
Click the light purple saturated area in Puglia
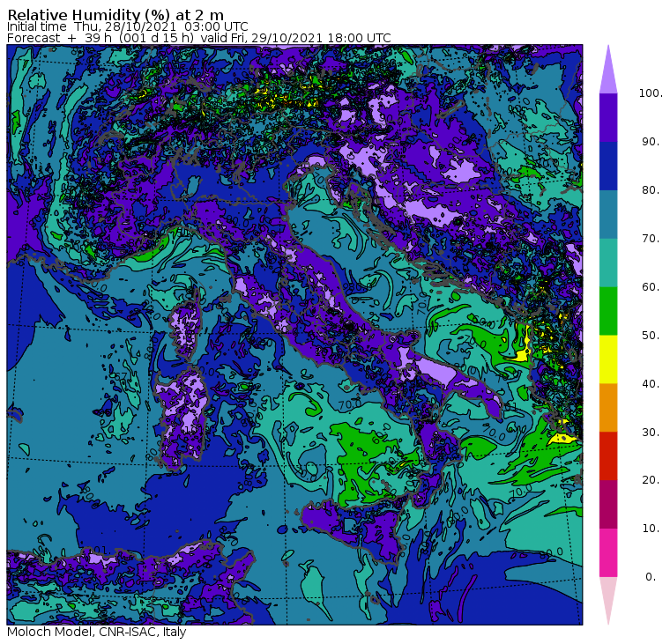tap(435, 371)
